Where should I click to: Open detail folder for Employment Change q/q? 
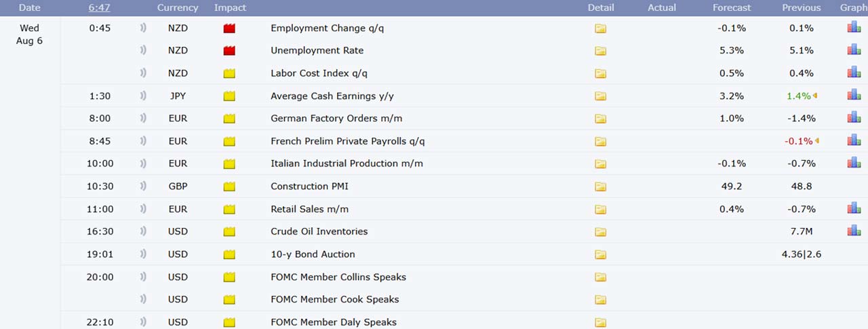coord(600,28)
